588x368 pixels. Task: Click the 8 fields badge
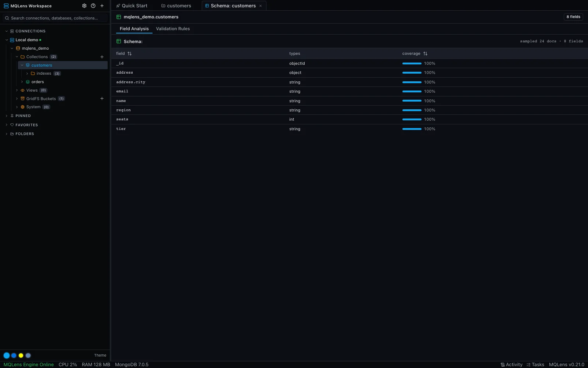[x=573, y=17]
